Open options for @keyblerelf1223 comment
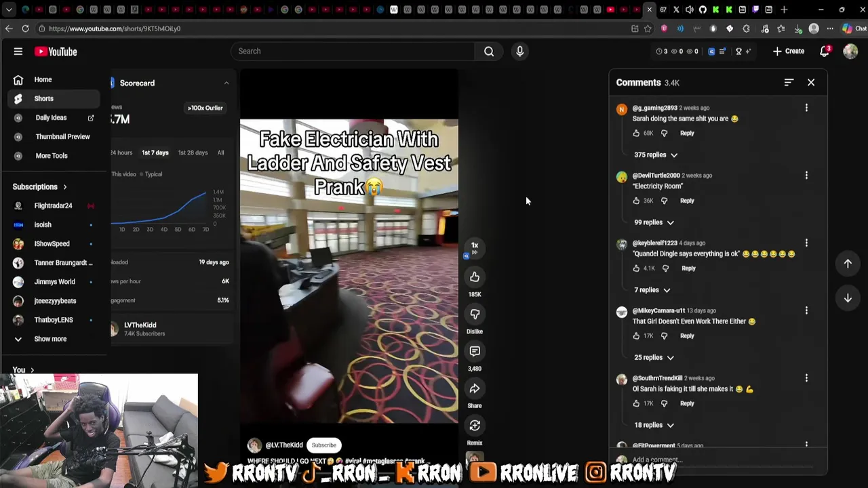Viewport: 868px width, 488px height. pyautogui.click(x=806, y=243)
